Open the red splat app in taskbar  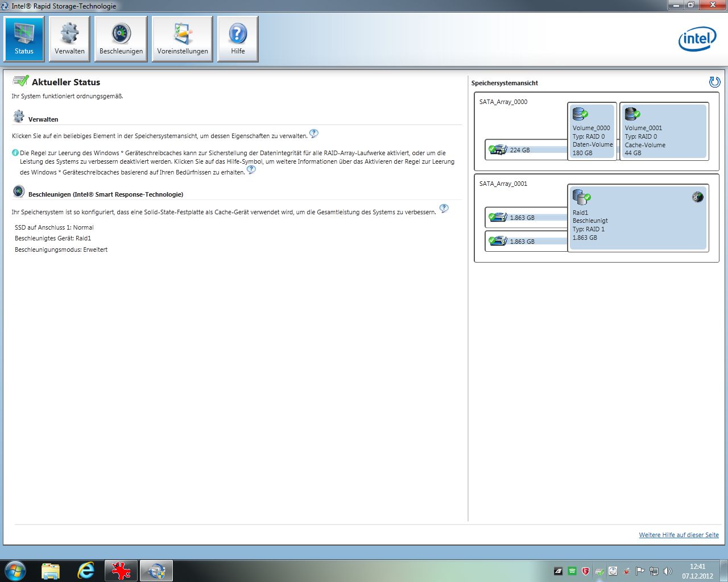coord(121,571)
